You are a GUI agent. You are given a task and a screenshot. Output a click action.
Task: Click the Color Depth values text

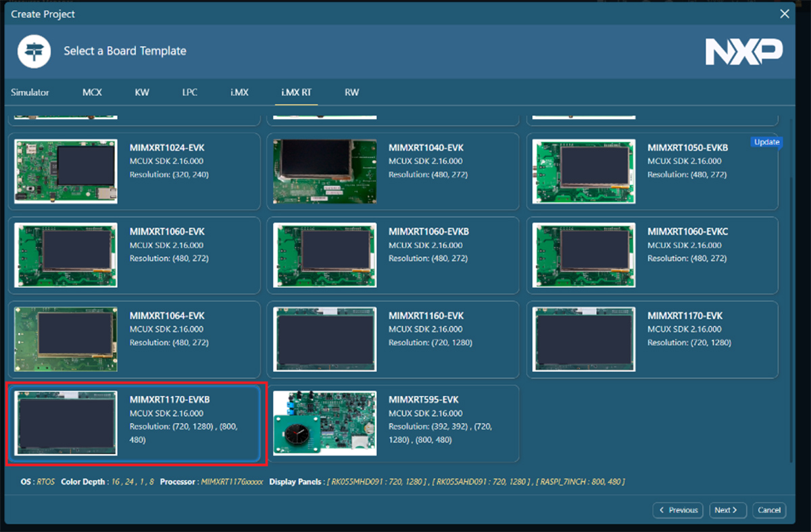tap(134, 482)
